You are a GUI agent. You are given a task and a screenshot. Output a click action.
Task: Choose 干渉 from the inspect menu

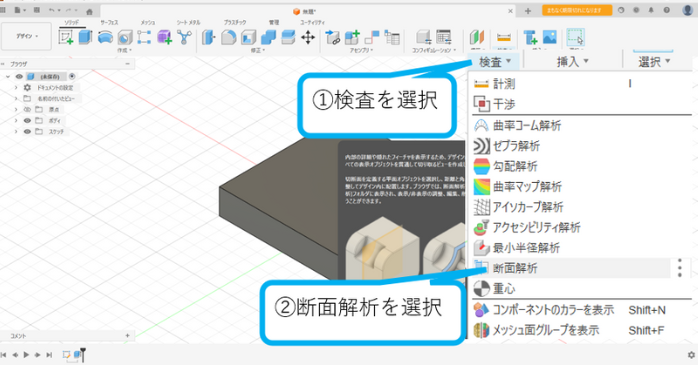click(x=581, y=104)
